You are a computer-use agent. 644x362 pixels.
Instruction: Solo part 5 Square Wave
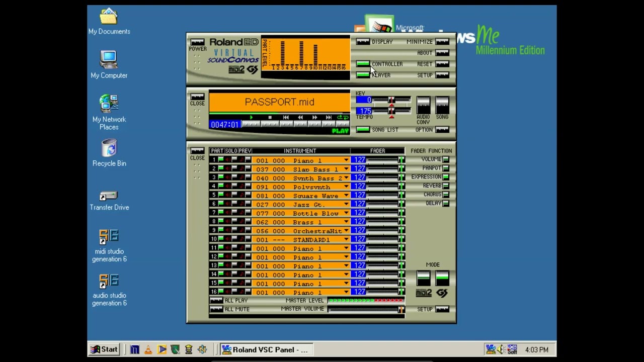tap(234, 195)
